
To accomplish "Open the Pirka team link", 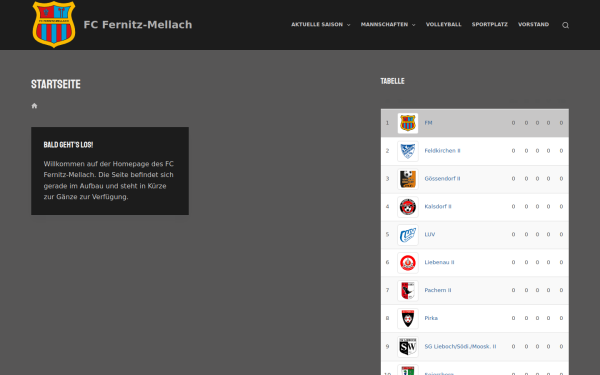I will [431, 318].
